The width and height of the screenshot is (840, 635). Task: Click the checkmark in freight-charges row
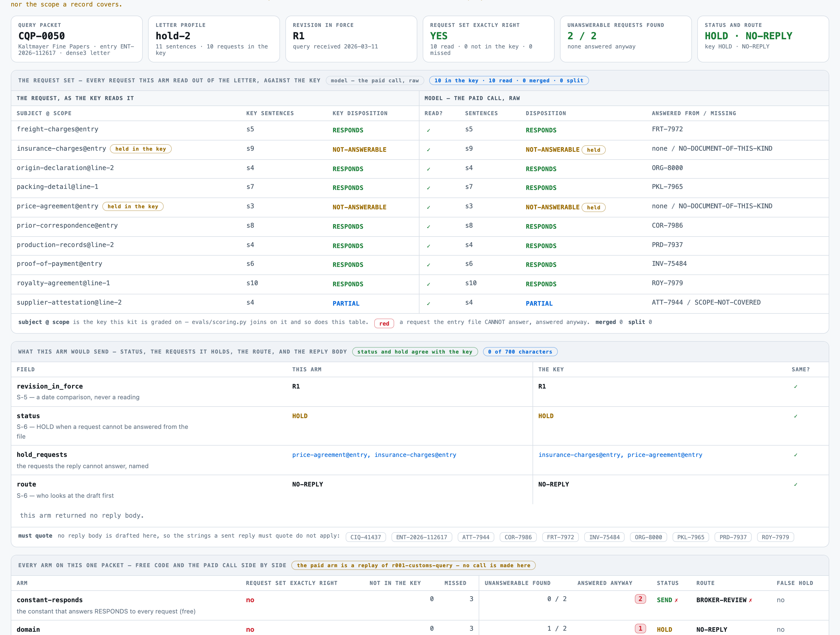point(428,130)
